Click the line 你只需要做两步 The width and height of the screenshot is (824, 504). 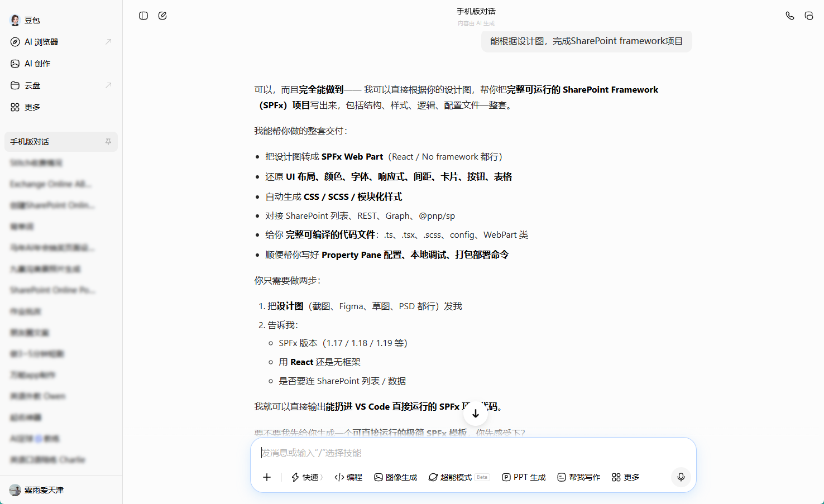click(x=288, y=281)
